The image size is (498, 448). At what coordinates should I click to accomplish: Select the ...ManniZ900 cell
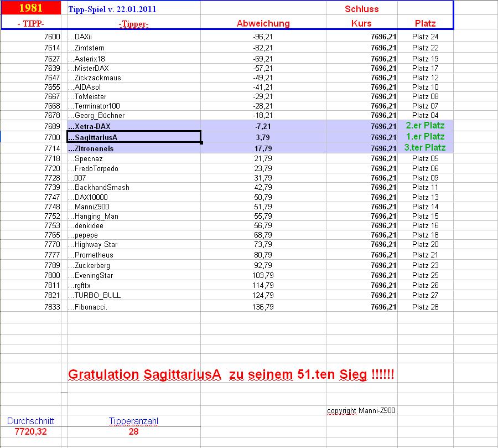134,207
